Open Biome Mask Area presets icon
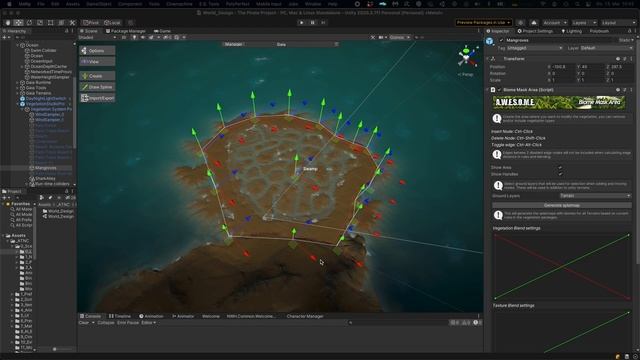 [624, 90]
